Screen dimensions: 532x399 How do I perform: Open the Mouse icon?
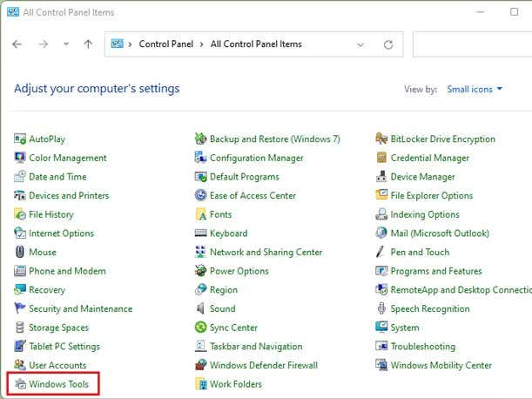click(x=21, y=252)
